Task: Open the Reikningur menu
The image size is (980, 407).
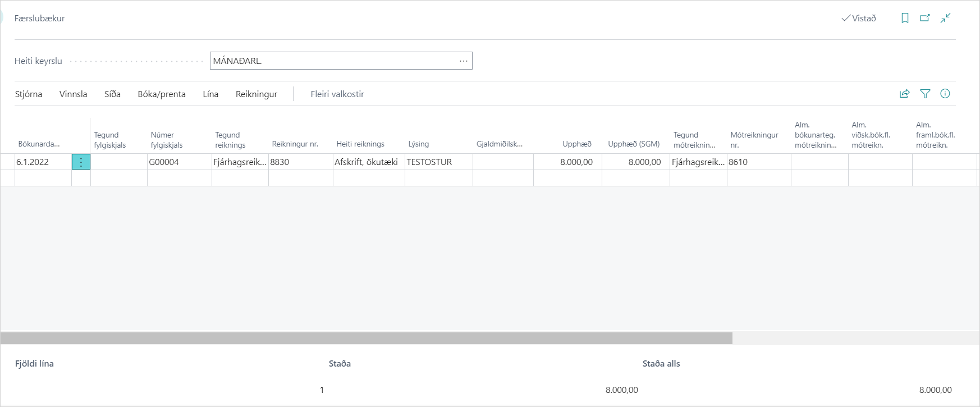Action: [x=257, y=94]
